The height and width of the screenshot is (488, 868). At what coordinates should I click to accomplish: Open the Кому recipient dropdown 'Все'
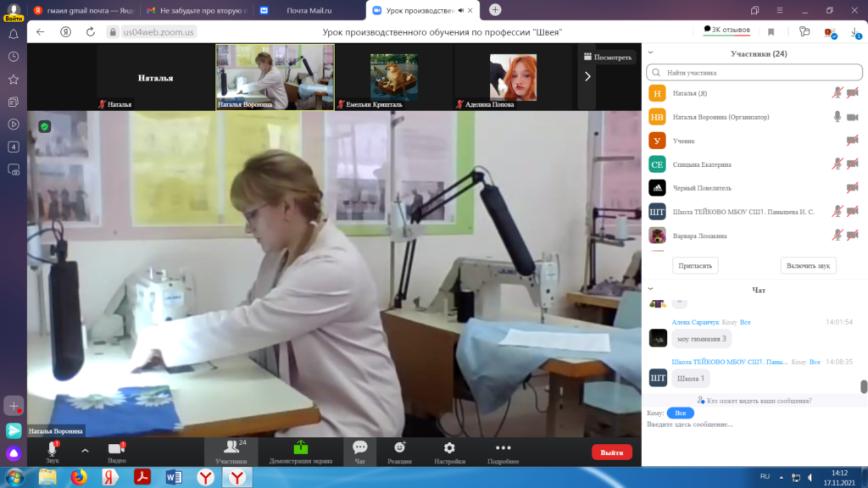pos(680,413)
